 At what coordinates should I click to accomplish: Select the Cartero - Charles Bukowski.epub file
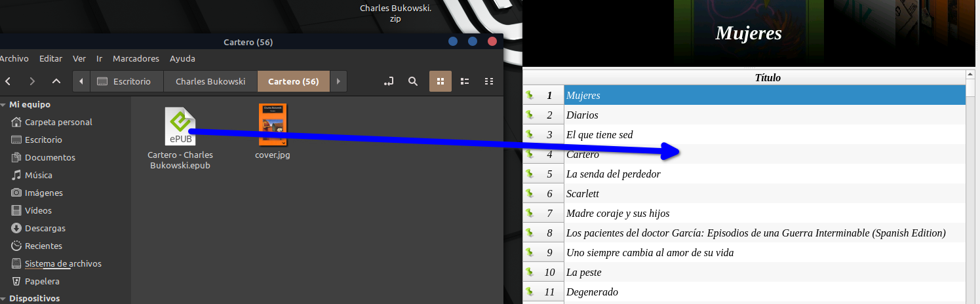click(180, 138)
